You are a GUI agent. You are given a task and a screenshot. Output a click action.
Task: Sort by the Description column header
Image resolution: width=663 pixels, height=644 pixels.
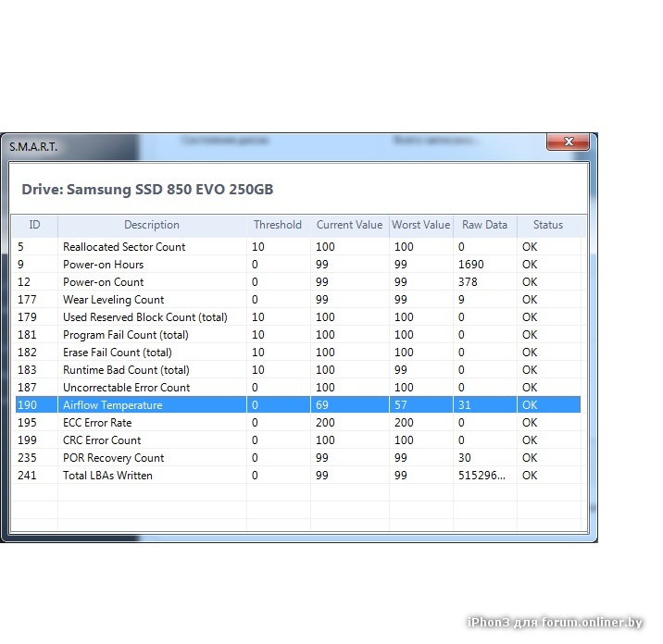[152, 225]
